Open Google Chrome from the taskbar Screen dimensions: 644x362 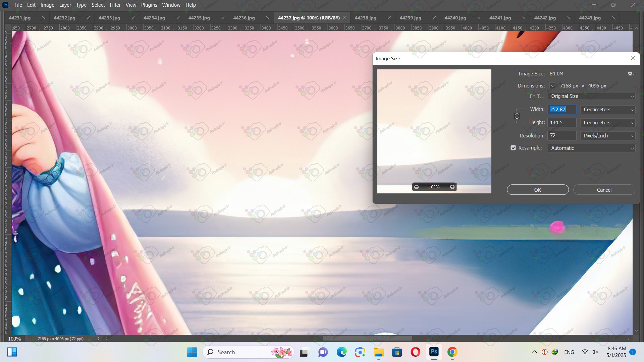(x=452, y=352)
